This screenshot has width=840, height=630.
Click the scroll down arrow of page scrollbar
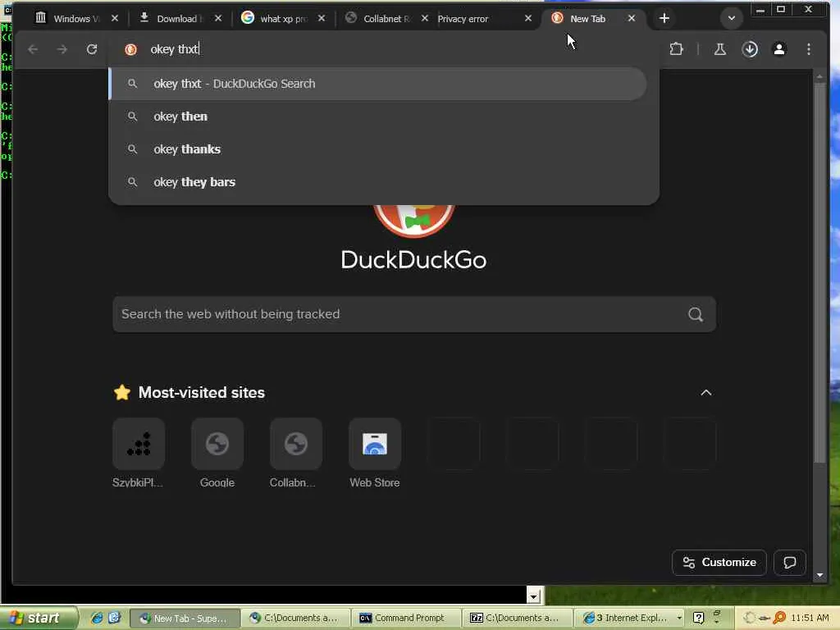(x=819, y=575)
